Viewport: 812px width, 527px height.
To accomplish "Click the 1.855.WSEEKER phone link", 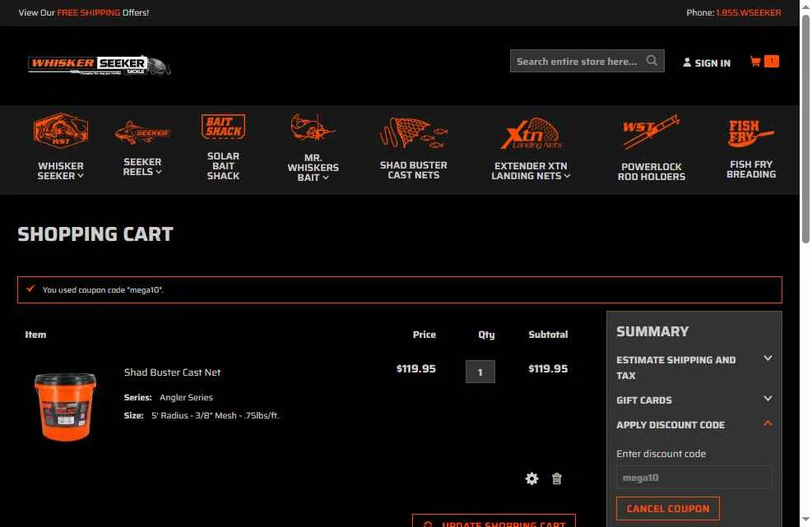I will click(x=749, y=12).
